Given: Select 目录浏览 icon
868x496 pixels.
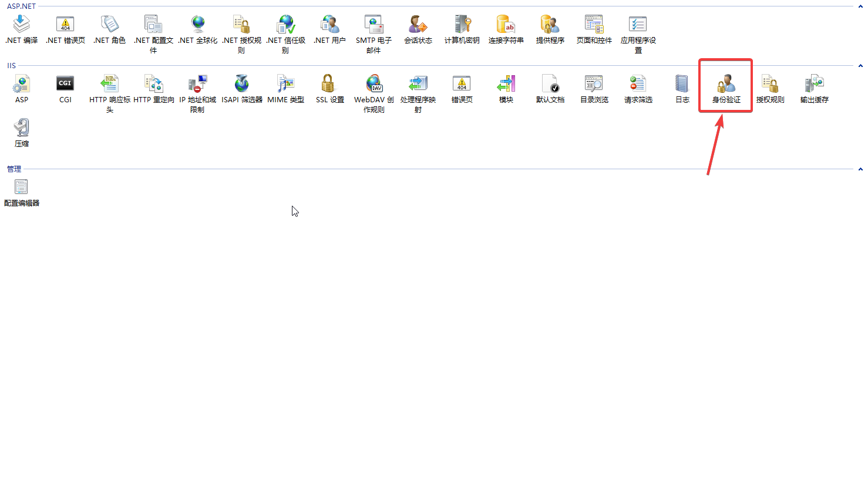Looking at the screenshot, I should point(594,83).
